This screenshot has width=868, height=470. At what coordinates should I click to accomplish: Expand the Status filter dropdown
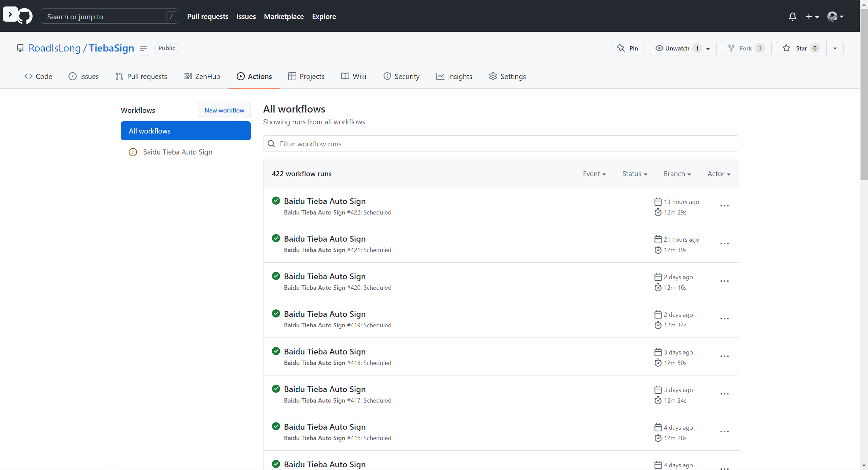pos(634,174)
